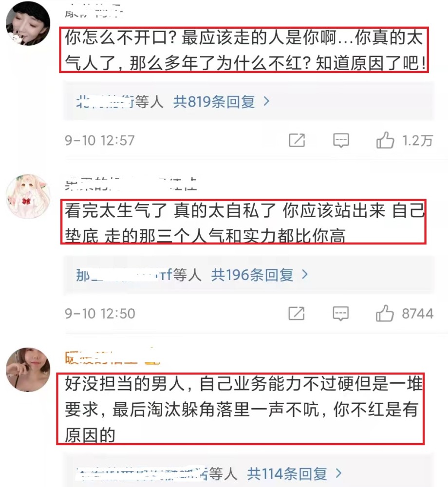Expand the 共819条回复 replies

point(214,102)
